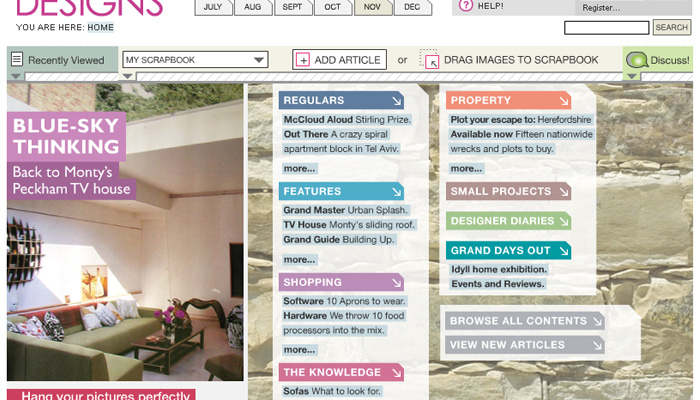Click the arrow icon on Small Projects header
Viewport: 700px width, 400px height.
click(x=564, y=192)
